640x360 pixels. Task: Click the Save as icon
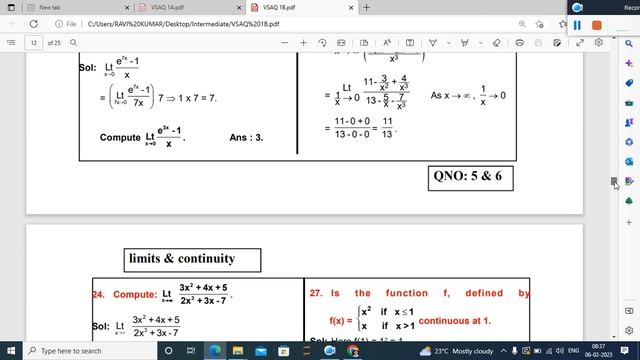click(557, 42)
